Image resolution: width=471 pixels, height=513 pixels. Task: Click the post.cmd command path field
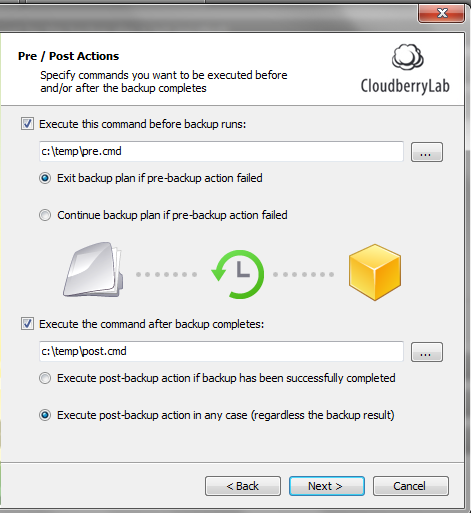click(x=221, y=351)
